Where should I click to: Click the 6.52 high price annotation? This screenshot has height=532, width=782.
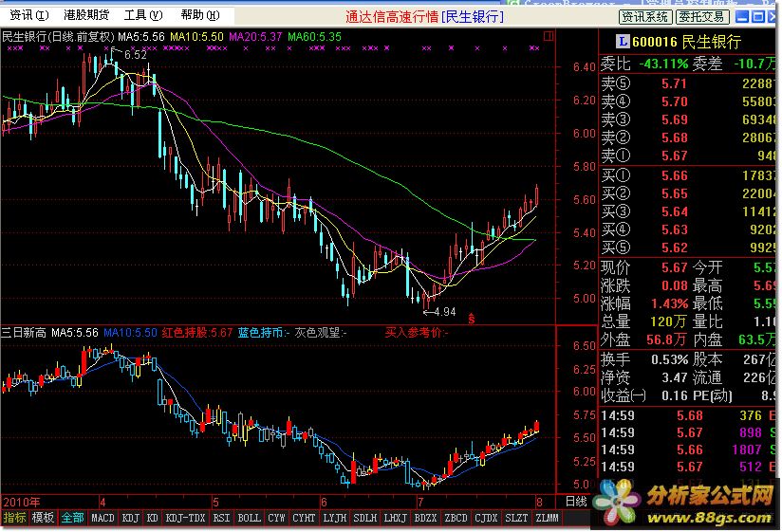[x=135, y=55]
